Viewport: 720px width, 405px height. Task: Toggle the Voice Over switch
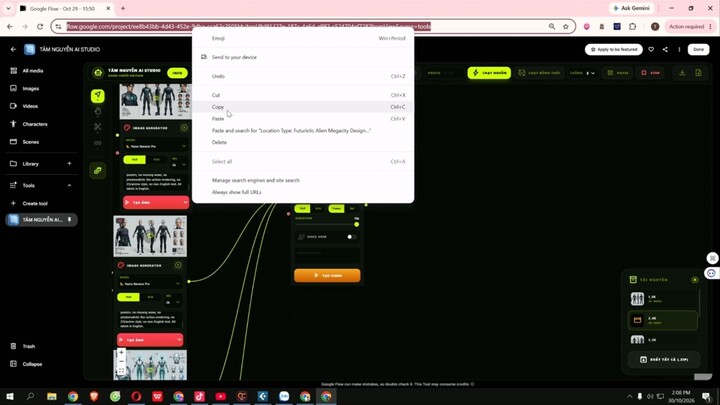(x=351, y=236)
